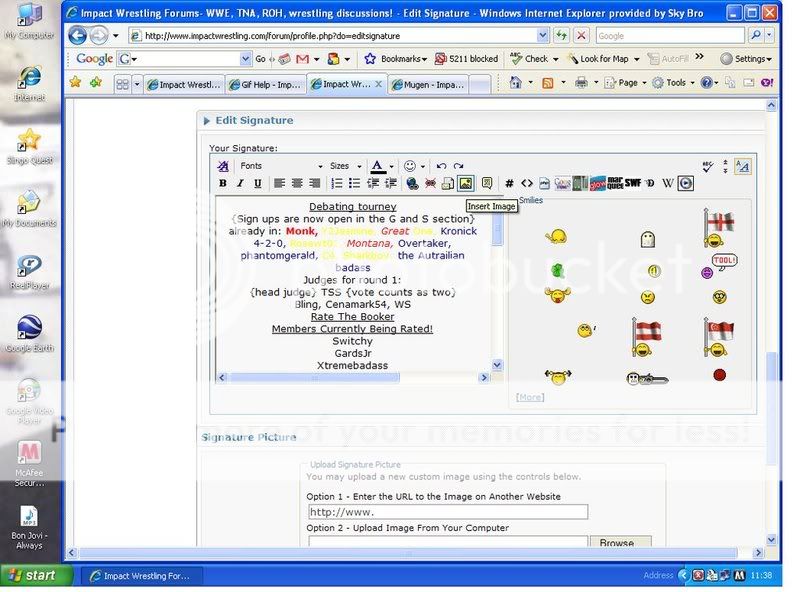Click the Italic formatting icon
Screen dimensions: 800x592
[240, 184]
